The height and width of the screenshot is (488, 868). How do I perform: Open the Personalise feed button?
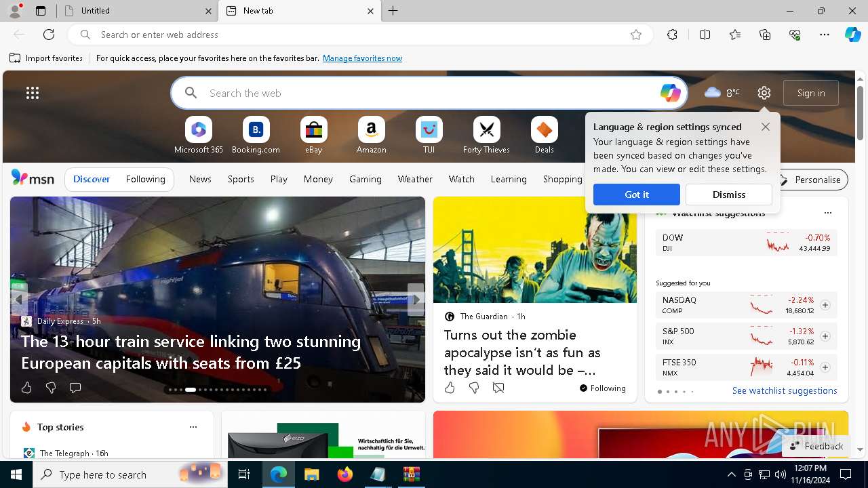[x=810, y=180]
